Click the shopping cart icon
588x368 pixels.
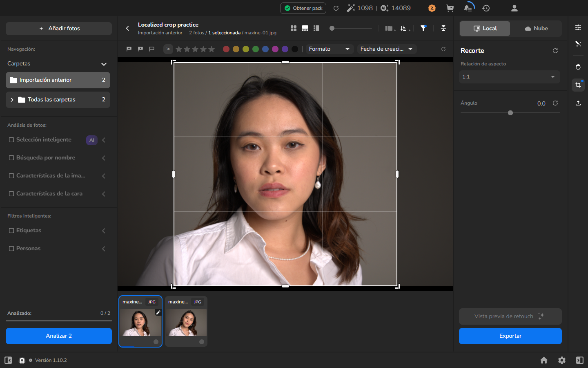tap(450, 8)
